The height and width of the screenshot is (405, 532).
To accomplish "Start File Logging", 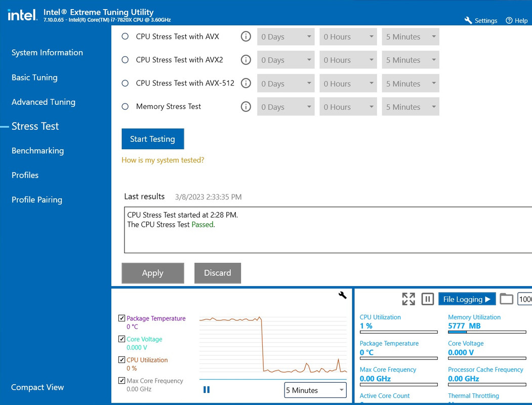I will [x=467, y=299].
